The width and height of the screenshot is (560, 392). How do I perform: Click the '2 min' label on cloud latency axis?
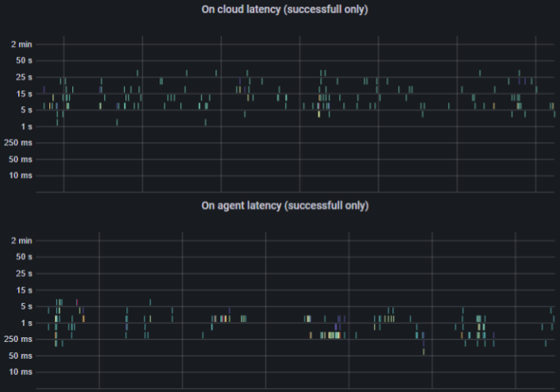[21, 44]
